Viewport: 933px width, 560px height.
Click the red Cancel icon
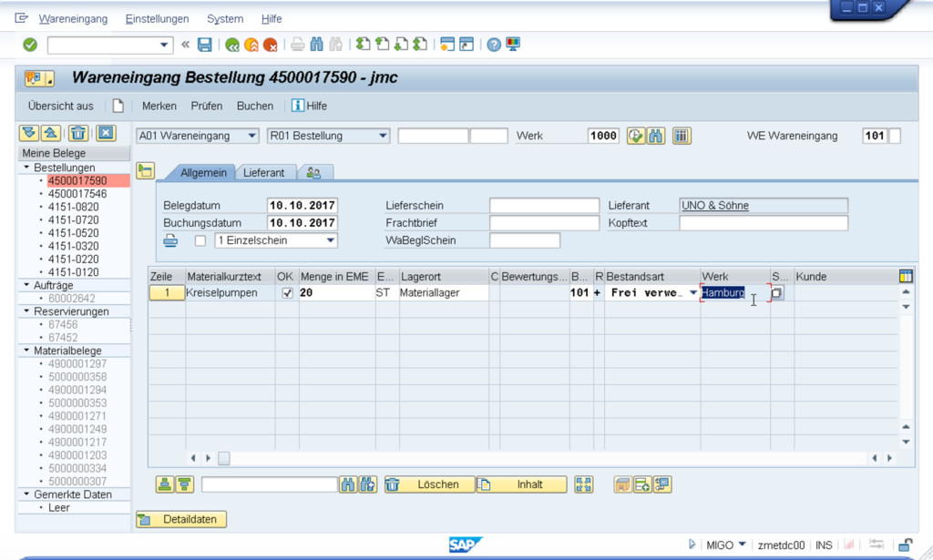270,45
